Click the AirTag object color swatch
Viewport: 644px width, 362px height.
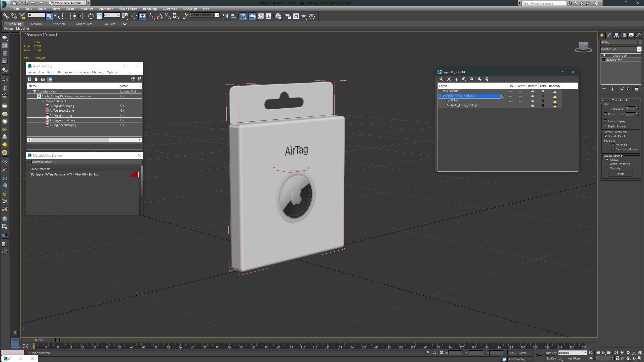[x=543, y=101]
